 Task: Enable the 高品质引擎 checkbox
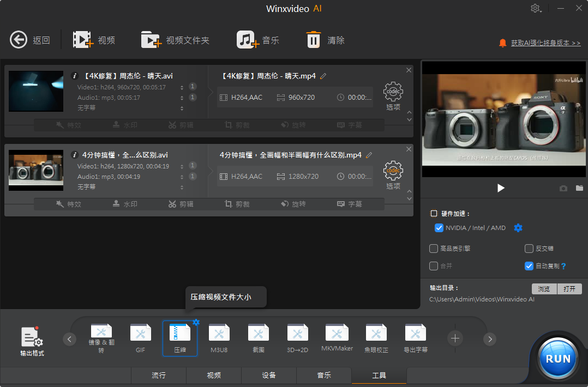434,249
